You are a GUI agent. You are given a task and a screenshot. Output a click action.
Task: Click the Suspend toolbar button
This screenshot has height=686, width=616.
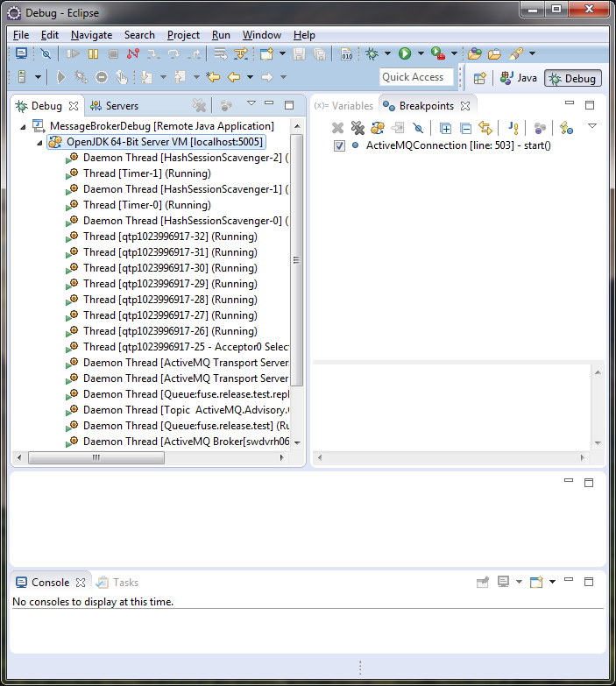[x=93, y=53]
